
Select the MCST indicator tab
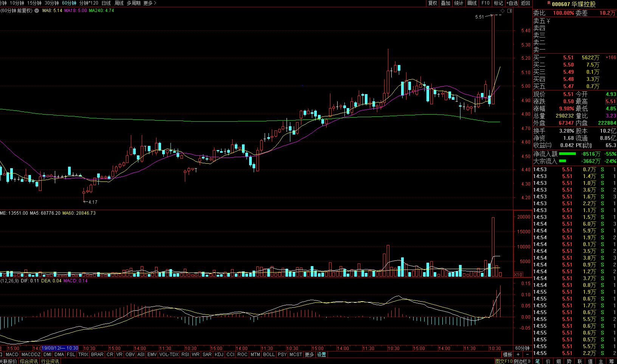[x=296, y=355]
